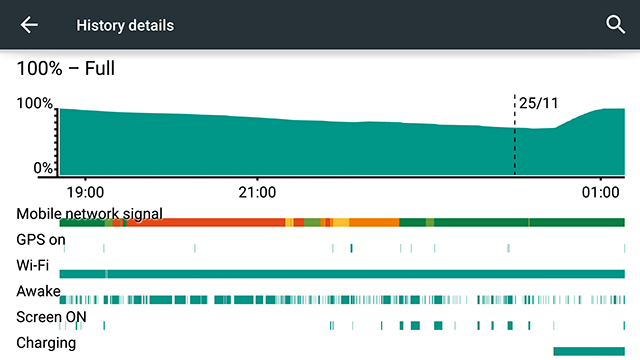Click the orange segment of signal bar
The width and height of the screenshot is (640, 360).
[374, 222]
